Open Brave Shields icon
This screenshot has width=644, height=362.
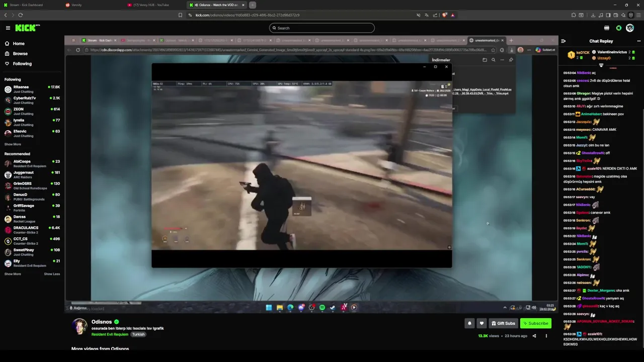(x=444, y=15)
